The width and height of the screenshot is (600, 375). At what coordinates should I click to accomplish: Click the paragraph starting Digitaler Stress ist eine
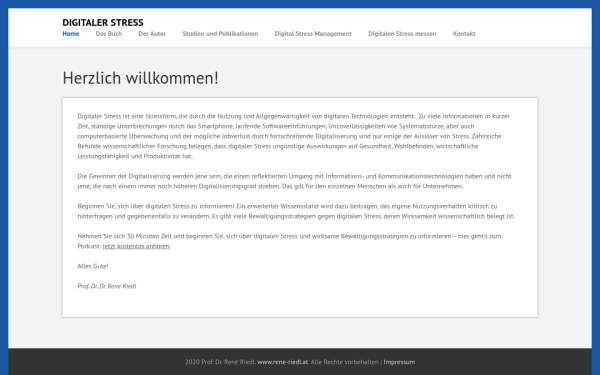(293, 136)
